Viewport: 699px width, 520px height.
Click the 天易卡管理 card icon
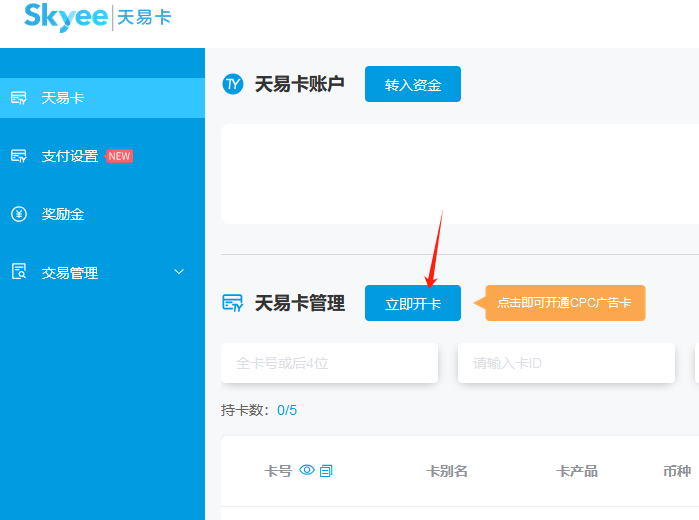point(233,303)
